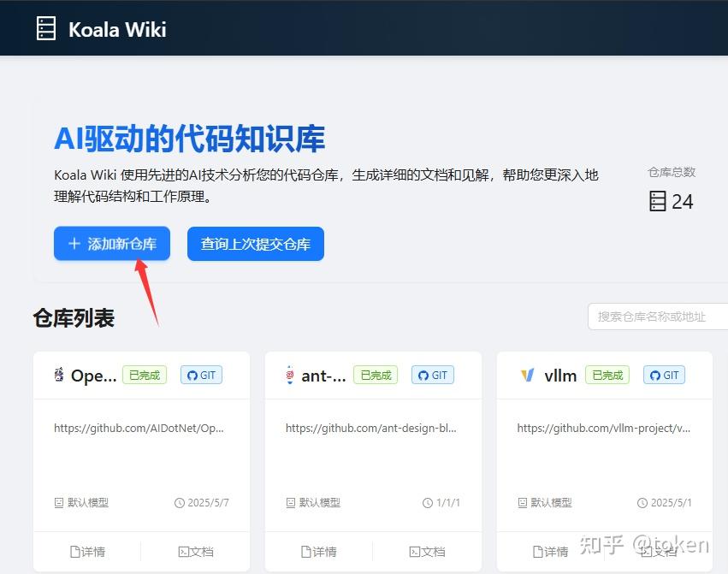
Task: Click the ant-design avatar icon
Action: (290, 375)
